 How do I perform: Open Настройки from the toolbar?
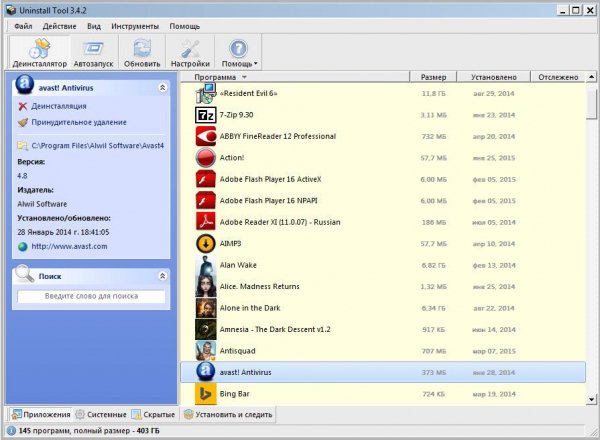click(190, 53)
